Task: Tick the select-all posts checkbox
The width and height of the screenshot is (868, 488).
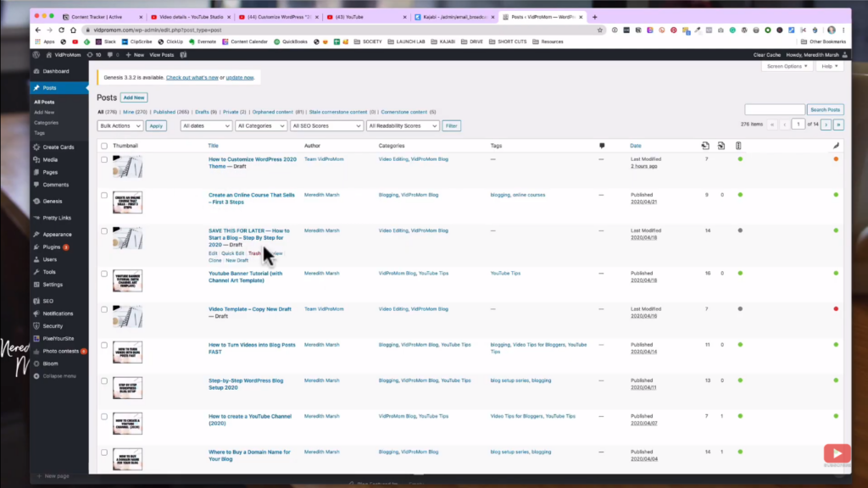Action: (x=104, y=146)
